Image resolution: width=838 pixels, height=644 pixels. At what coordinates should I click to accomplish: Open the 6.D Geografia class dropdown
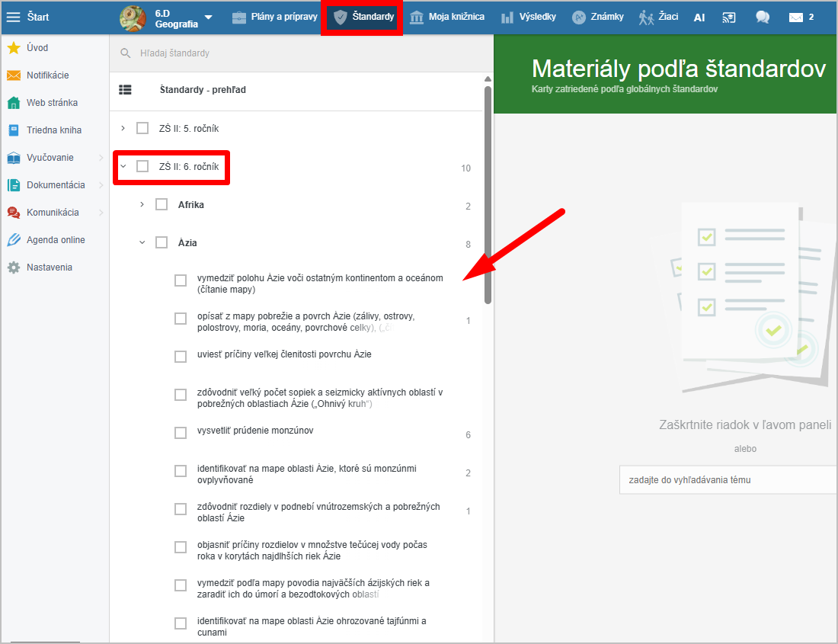[209, 18]
